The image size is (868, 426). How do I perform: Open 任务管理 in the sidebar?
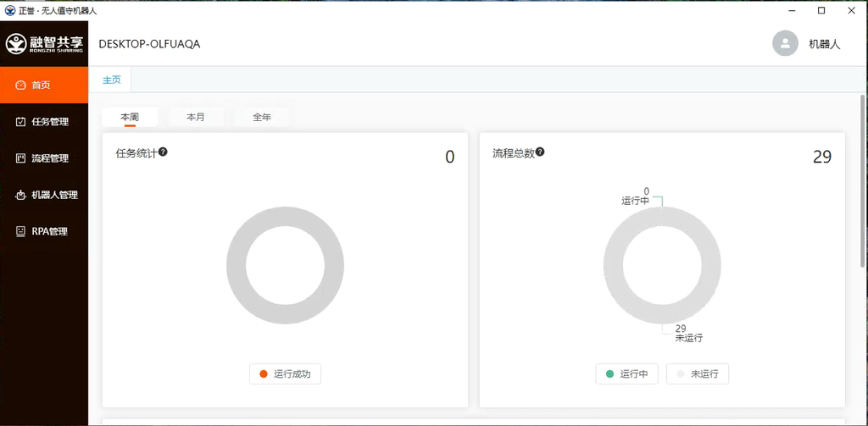(x=44, y=122)
